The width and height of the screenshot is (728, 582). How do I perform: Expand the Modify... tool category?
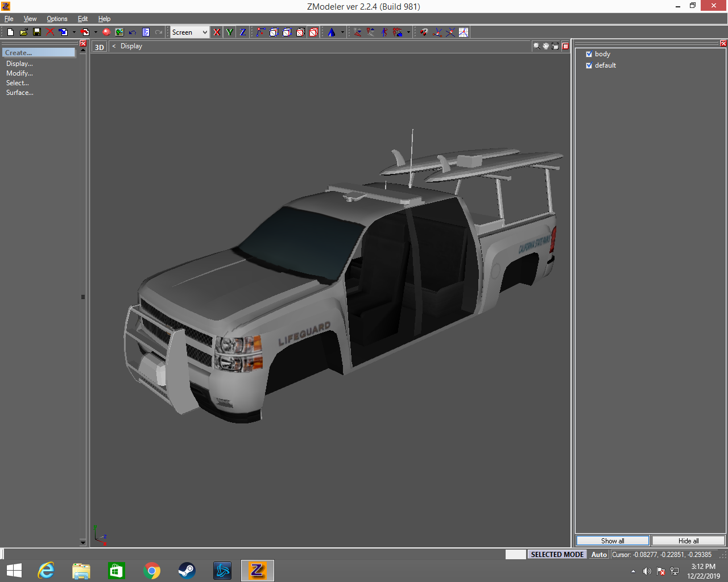(19, 73)
